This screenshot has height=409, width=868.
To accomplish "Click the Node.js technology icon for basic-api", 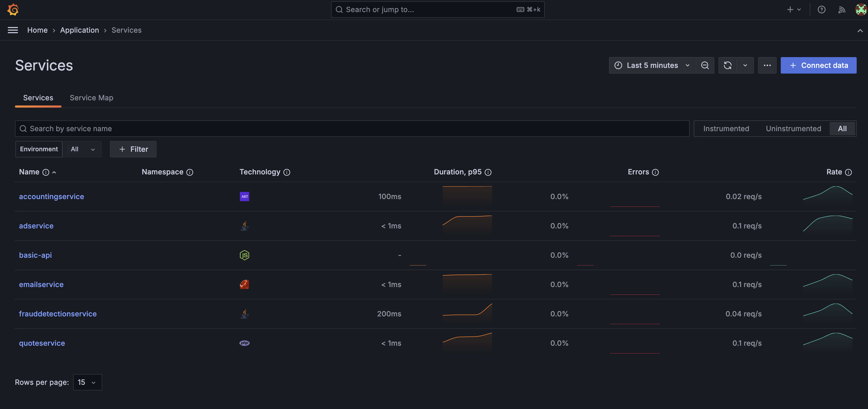I will [x=244, y=255].
